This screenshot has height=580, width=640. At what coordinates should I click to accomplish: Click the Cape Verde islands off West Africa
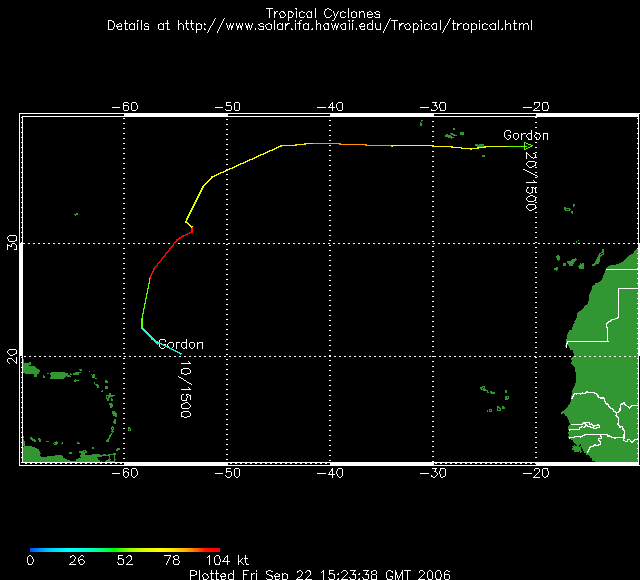tap(494, 397)
